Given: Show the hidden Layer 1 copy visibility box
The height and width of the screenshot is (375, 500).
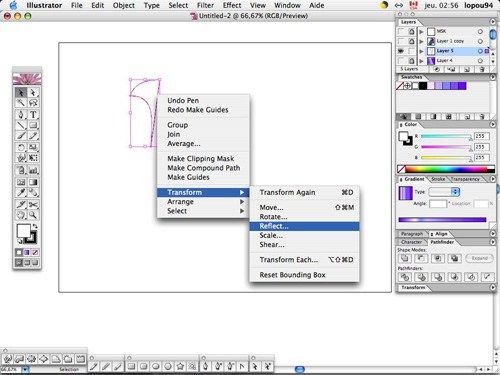Looking at the screenshot, I should pos(401,41).
